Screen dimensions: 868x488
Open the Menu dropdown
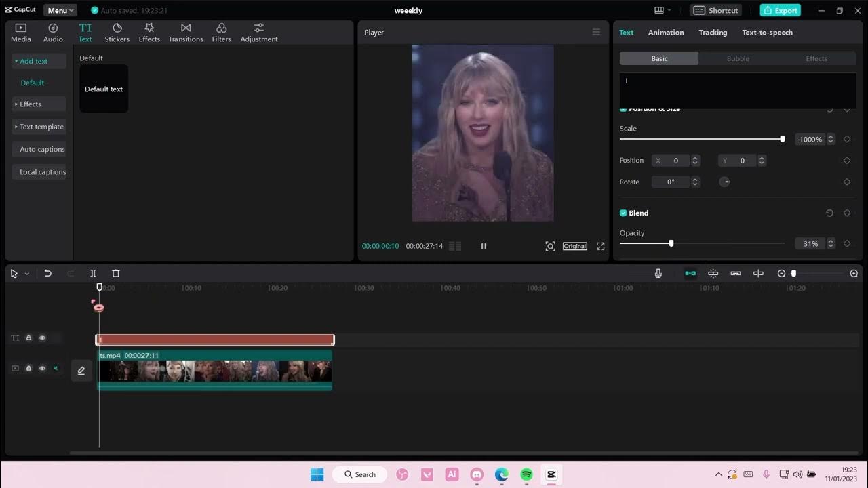tap(60, 10)
